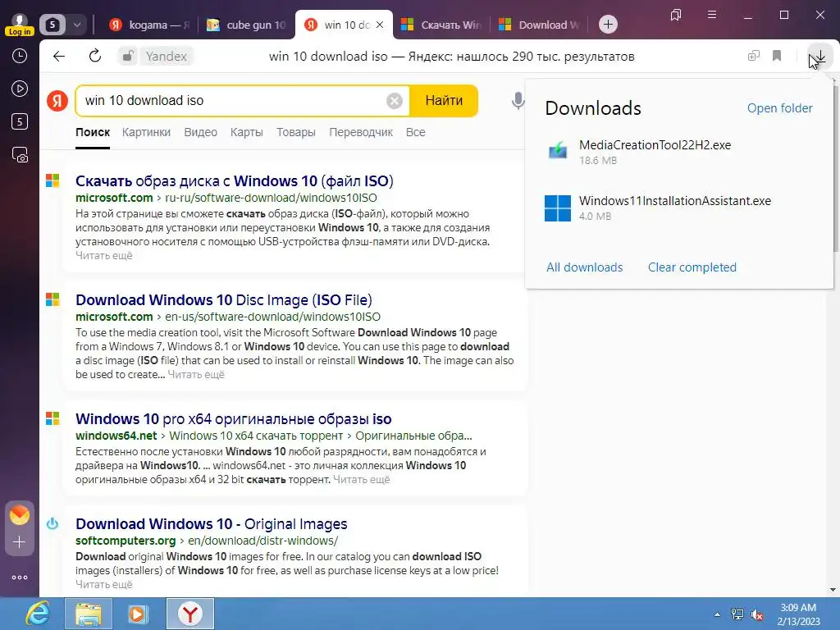Open Скачать образ диска с Windows 10 result
Viewport: 840px width, 630px height.
(x=234, y=181)
